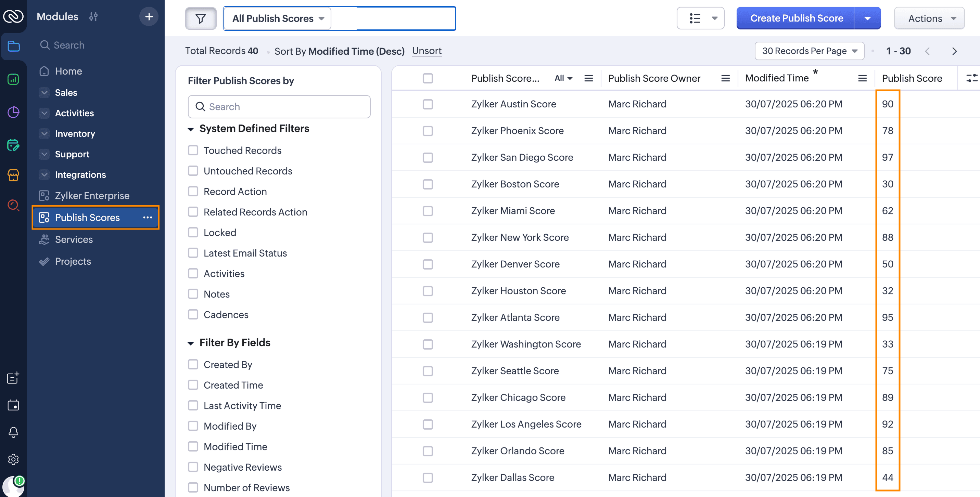
Task: Check the Touched Records filter
Action: coord(193,150)
